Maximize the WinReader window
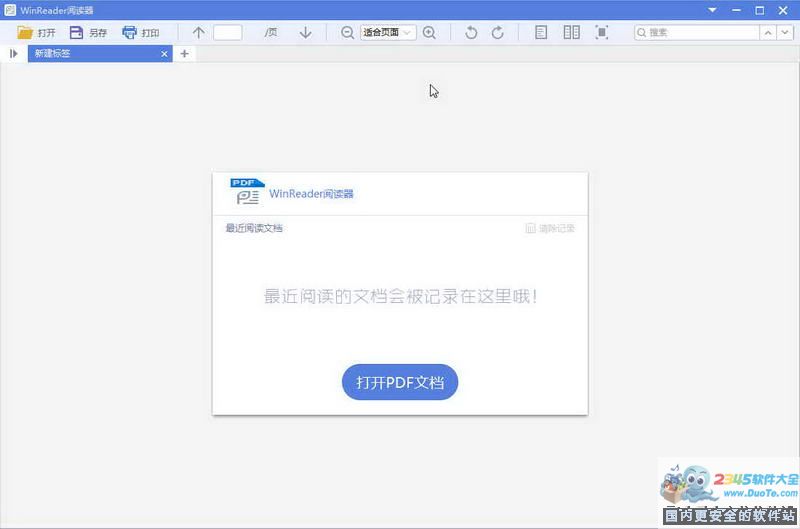Viewport: 800px width, 529px height. click(x=760, y=10)
